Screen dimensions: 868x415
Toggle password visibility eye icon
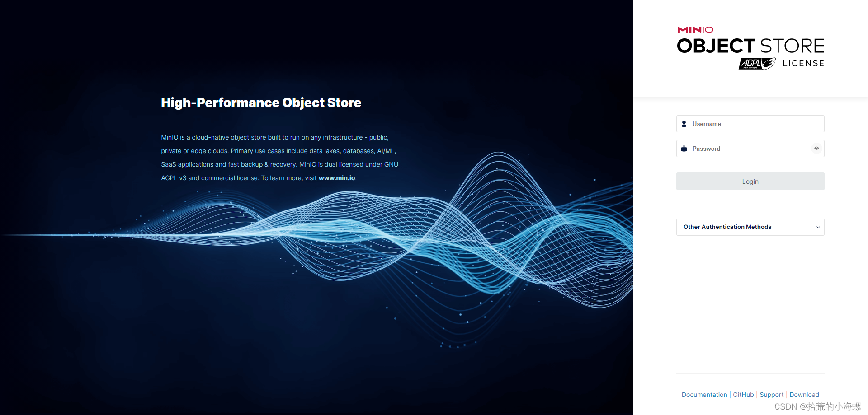[x=816, y=149]
